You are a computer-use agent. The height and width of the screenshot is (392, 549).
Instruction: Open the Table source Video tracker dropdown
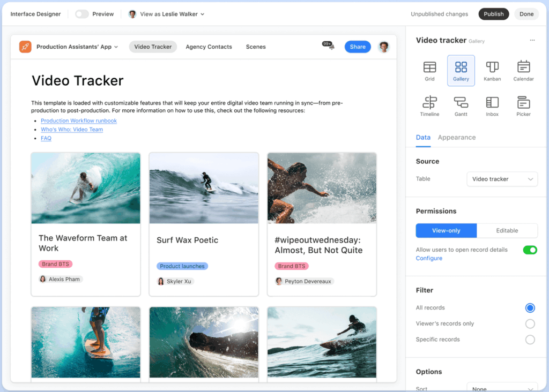[502, 179]
